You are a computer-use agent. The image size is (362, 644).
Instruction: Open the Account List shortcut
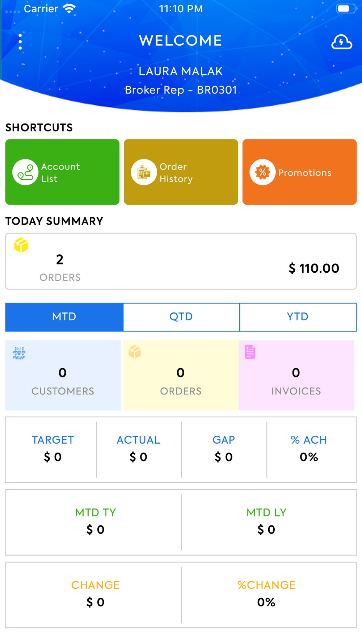[x=62, y=172]
